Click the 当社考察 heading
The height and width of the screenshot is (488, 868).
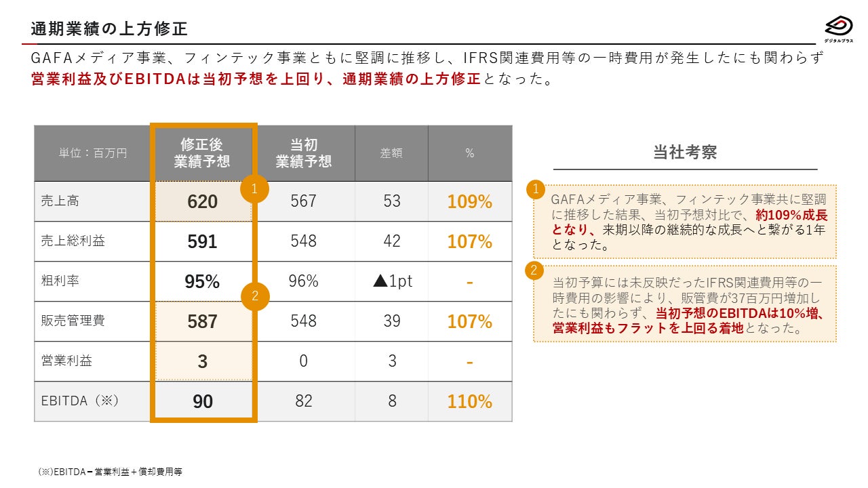coord(684,152)
